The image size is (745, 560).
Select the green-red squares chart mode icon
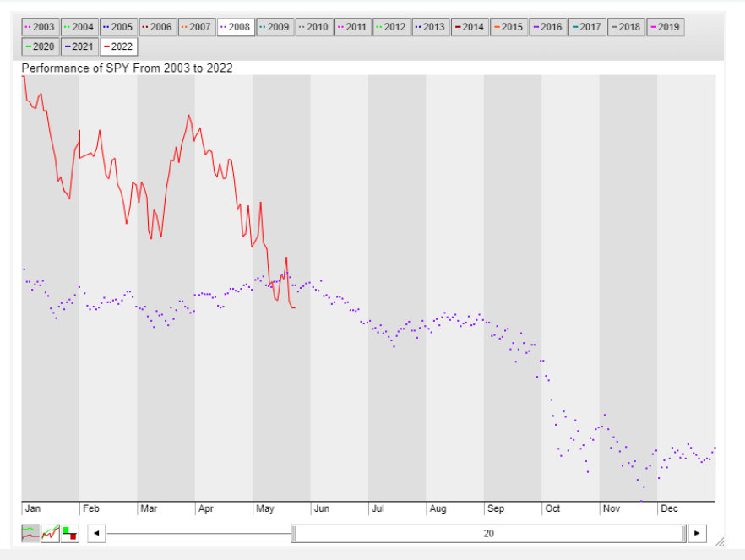[x=70, y=534]
